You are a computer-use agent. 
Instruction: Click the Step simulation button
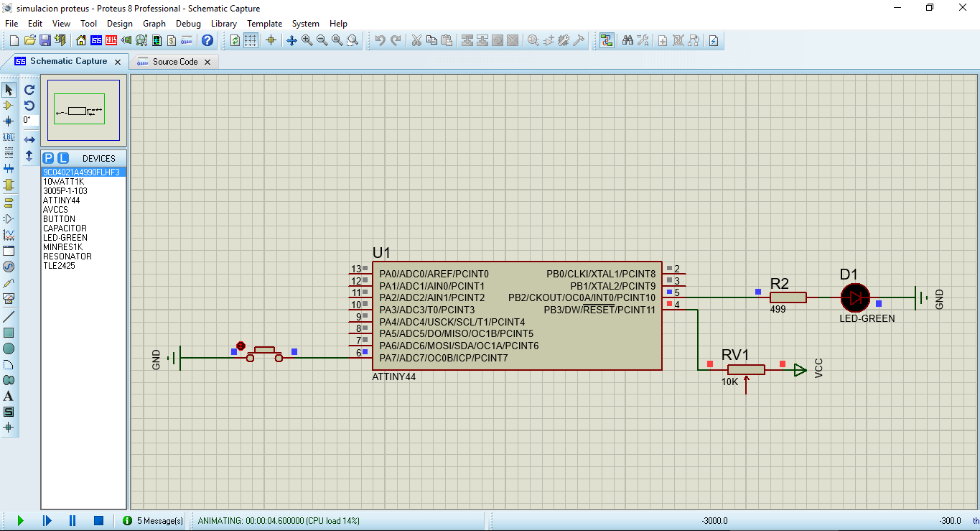click(47, 520)
